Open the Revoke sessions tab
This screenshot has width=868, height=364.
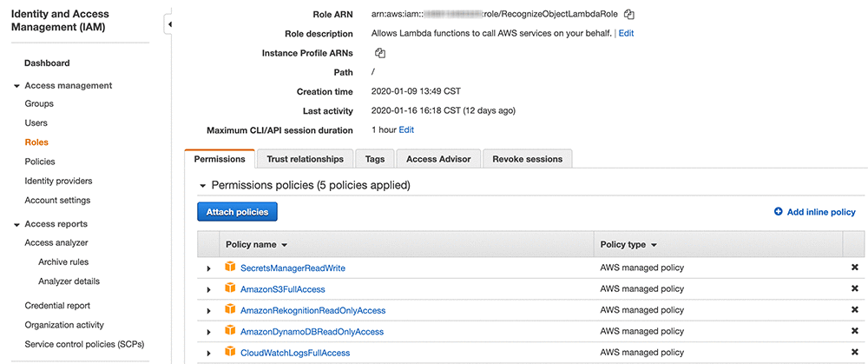527,159
